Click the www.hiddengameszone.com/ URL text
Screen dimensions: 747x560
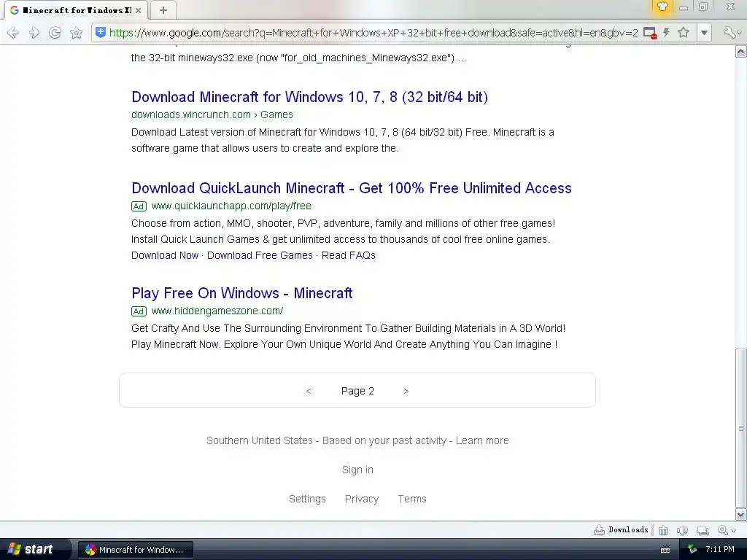click(x=217, y=311)
